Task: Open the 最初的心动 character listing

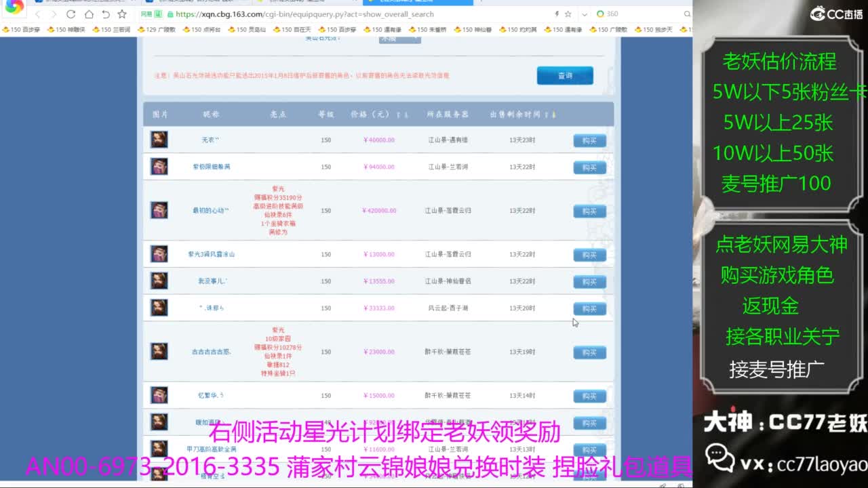Action: [211, 211]
